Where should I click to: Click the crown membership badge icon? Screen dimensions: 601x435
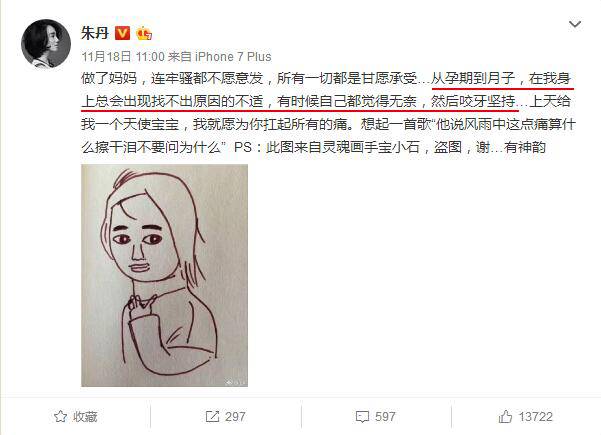[144, 33]
